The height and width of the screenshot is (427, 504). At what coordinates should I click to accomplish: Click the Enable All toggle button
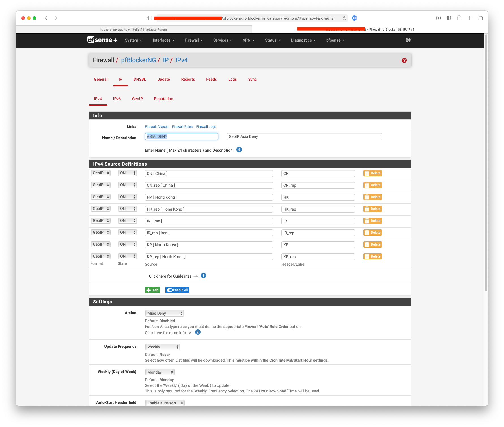coord(177,290)
